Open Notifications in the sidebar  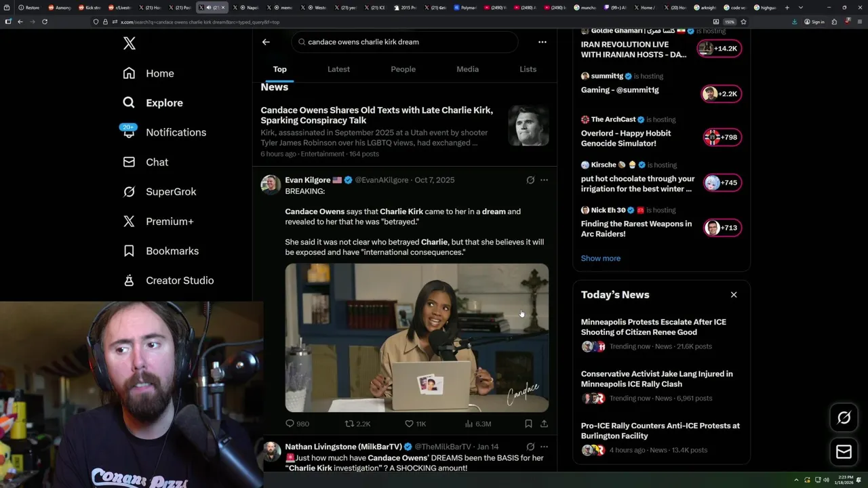click(163, 132)
